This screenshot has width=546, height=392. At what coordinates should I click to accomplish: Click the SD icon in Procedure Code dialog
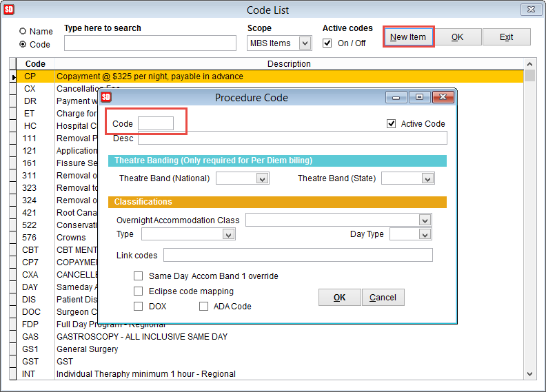coord(106,97)
